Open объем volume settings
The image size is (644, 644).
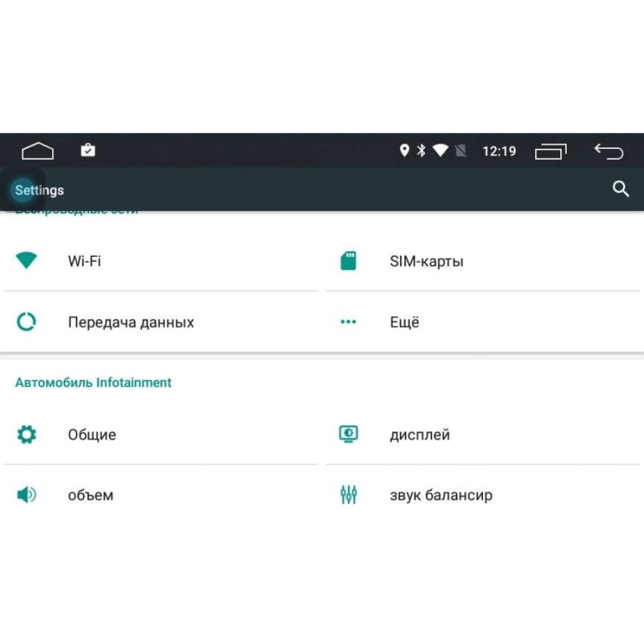point(160,495)
